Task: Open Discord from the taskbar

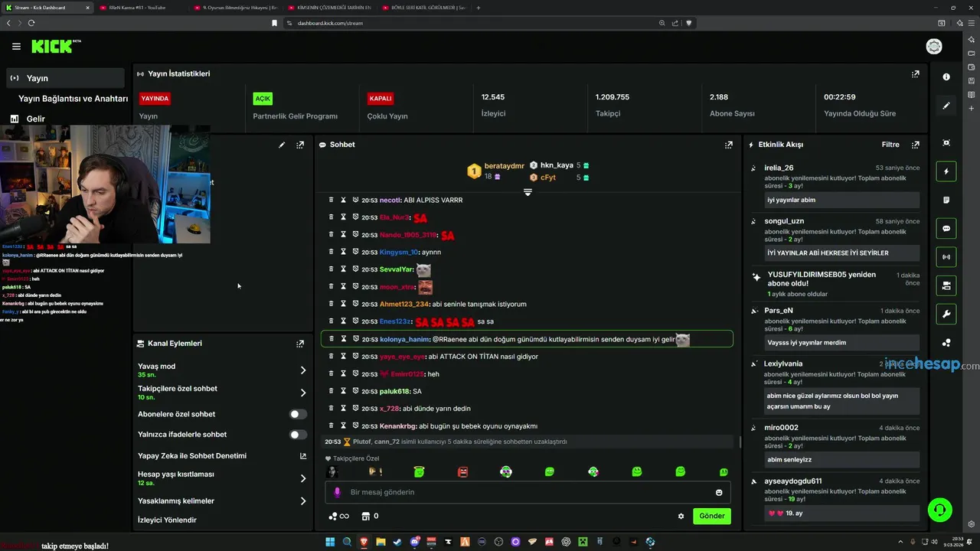Action: [415, 542]
